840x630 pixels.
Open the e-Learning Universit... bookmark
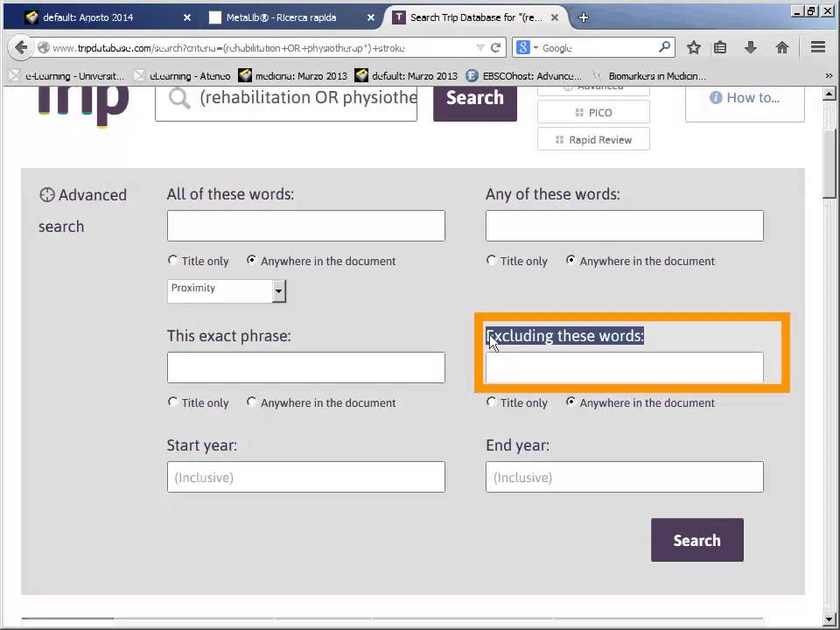(67, 76)
